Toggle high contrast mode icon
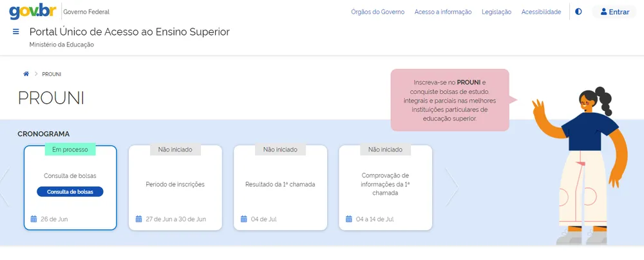 (x=578, y=12)
